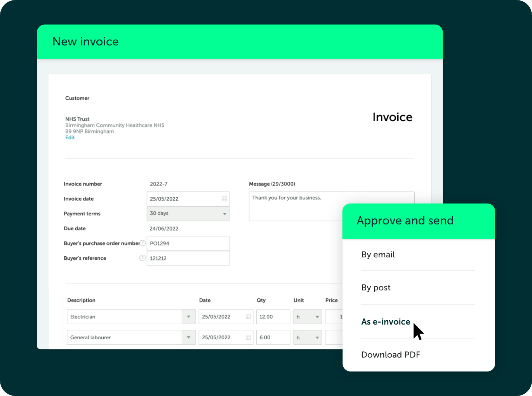
Task: Choose As e-invoice sending option
Action: [386, 322]
